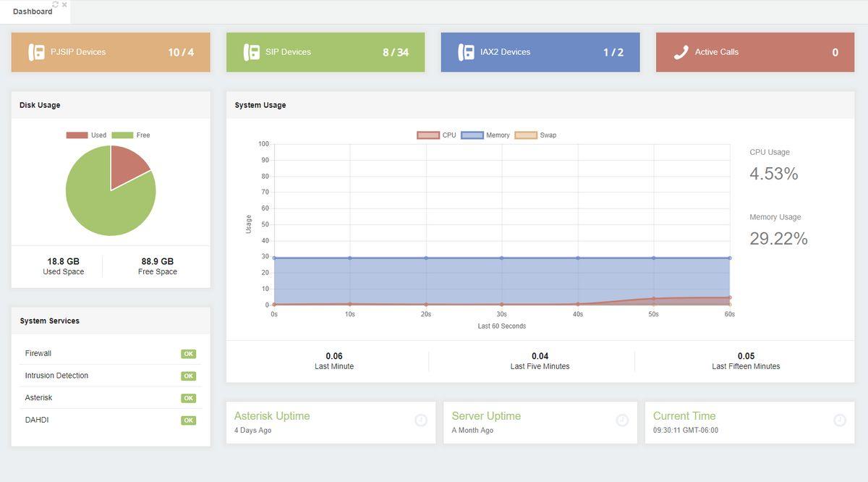The width and height of the screenshot is (868, 482).
Task: Hide the Free slice via disk legend
Action: [131, 135]
